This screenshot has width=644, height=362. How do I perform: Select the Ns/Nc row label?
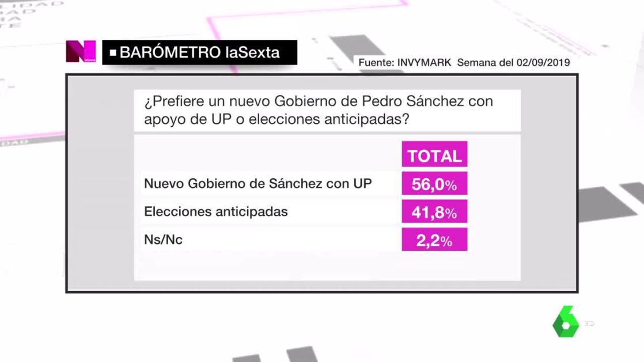163,240
